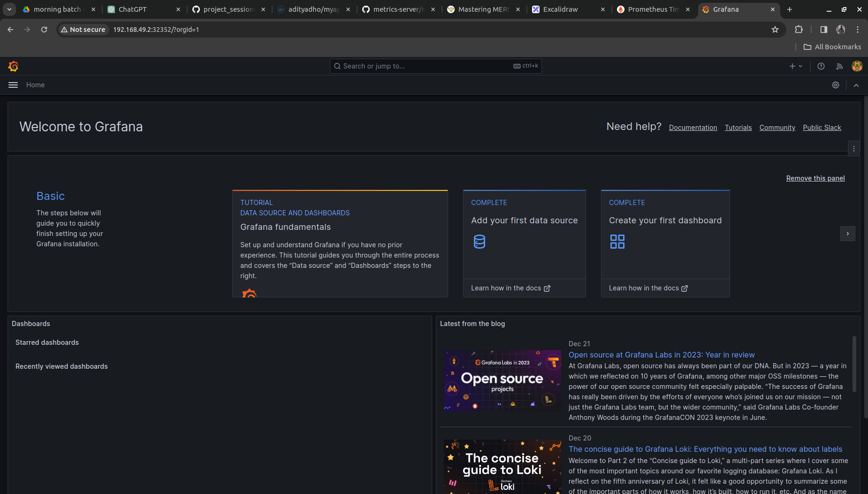Image resolution: width=868 pixels, height=494 pixels.
Task: Click the Grafana logo in the top bar
Action: [13, 66]
